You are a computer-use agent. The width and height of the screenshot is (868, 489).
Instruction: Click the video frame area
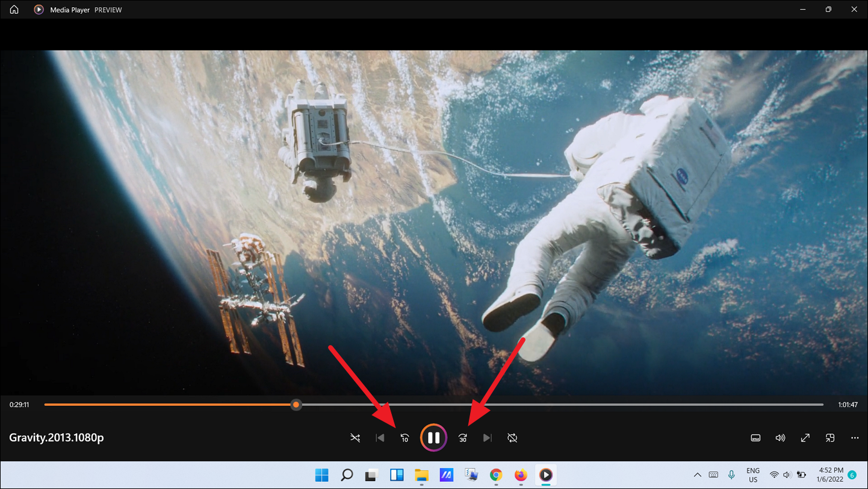pyautogui.click(x=433, y=222)
